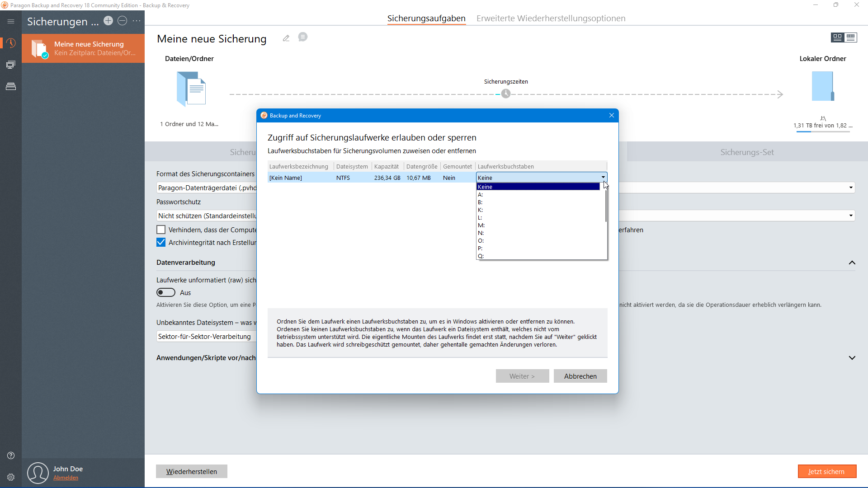Collapse the Datenverarbeitung section chevron
Viewport: 868px width, 488px height.
coord(852,263)
